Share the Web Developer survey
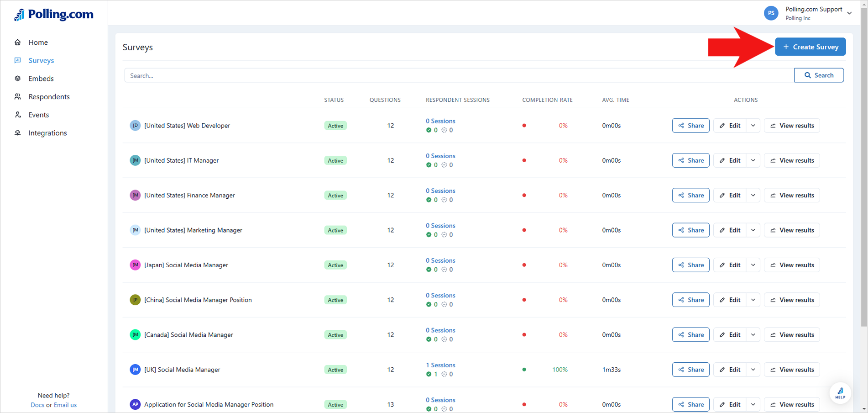 point(690,126)
